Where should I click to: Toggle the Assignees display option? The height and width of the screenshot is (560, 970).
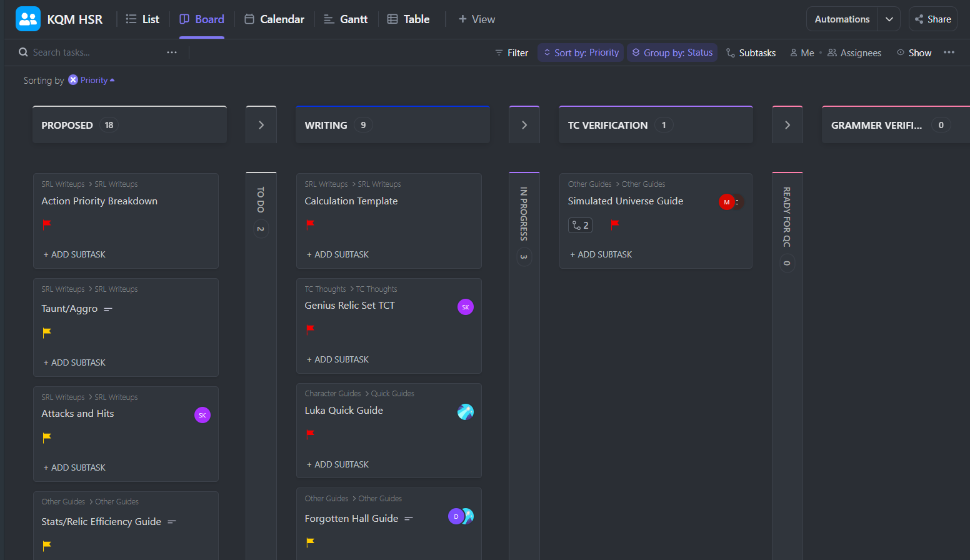(854, 52)
